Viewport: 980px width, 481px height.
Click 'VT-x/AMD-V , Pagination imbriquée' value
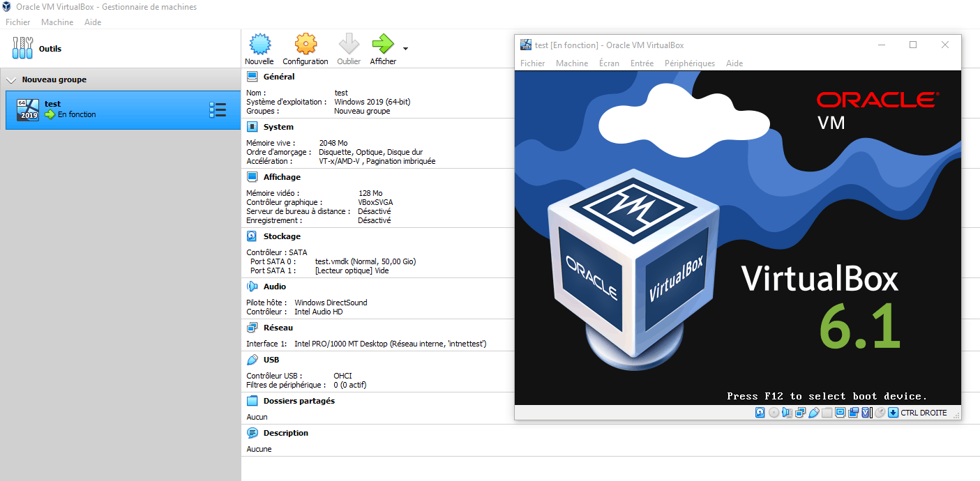pyautogui.click(x=377, y=161)
